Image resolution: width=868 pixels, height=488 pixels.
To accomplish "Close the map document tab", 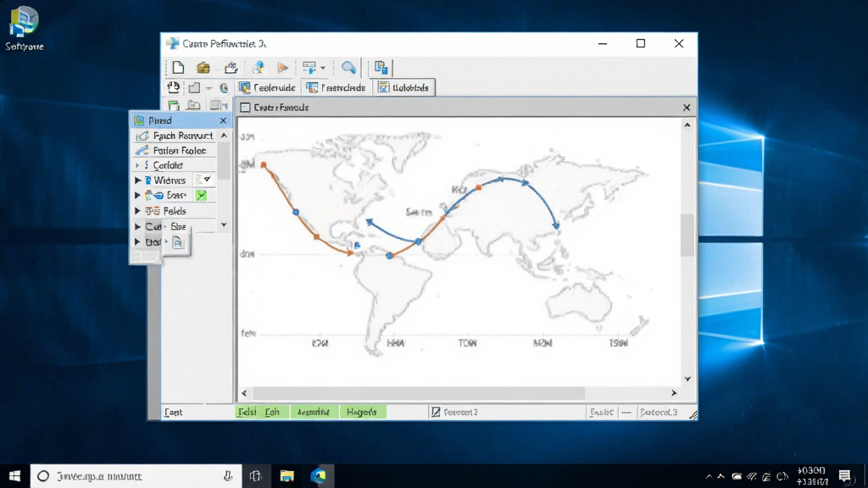I will point(687,108).
